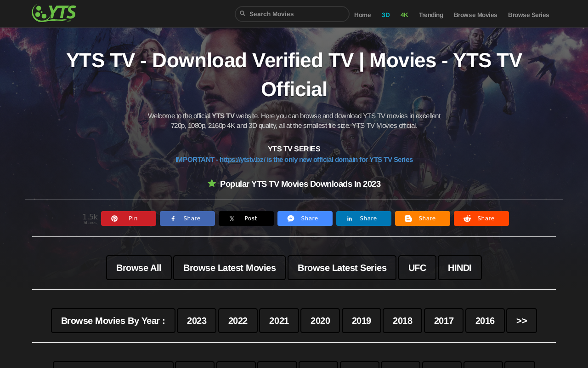Click the >> more years button
The image size is (588, 368).
pyautogui.click(x=521, y=321)
